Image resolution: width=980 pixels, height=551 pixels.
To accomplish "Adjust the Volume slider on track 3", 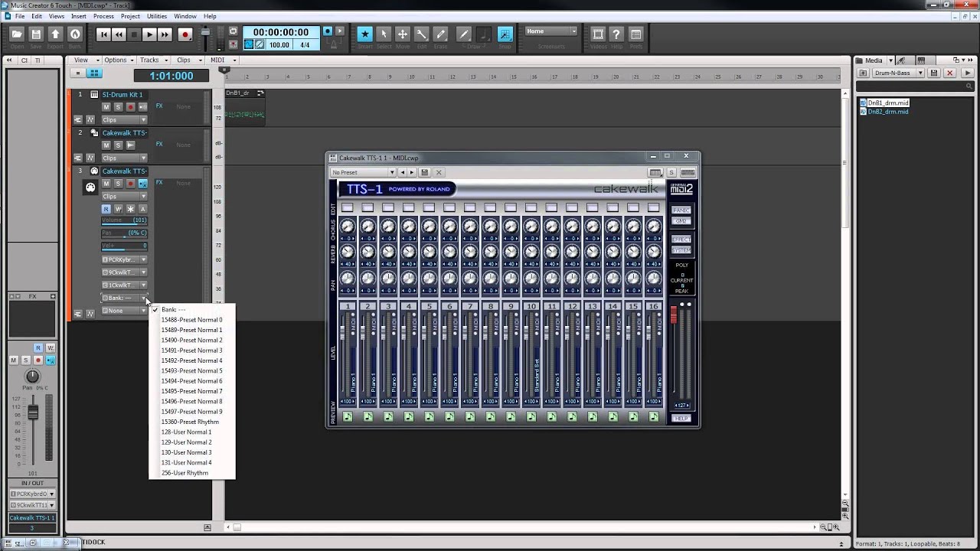I will coord(124,220).
